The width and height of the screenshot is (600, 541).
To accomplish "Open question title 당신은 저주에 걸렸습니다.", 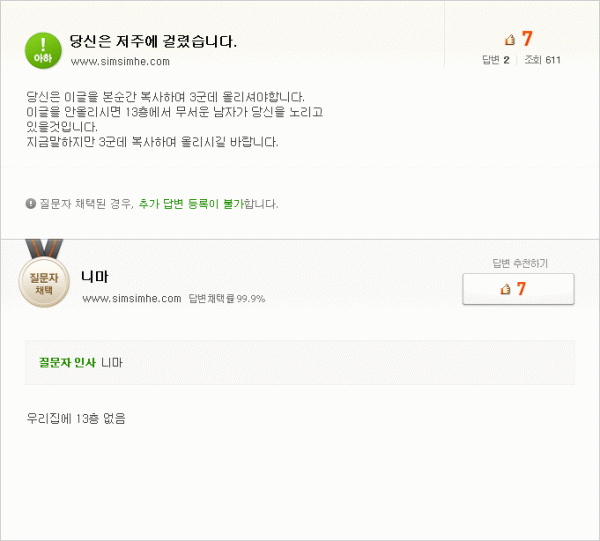I will [153, 41].
